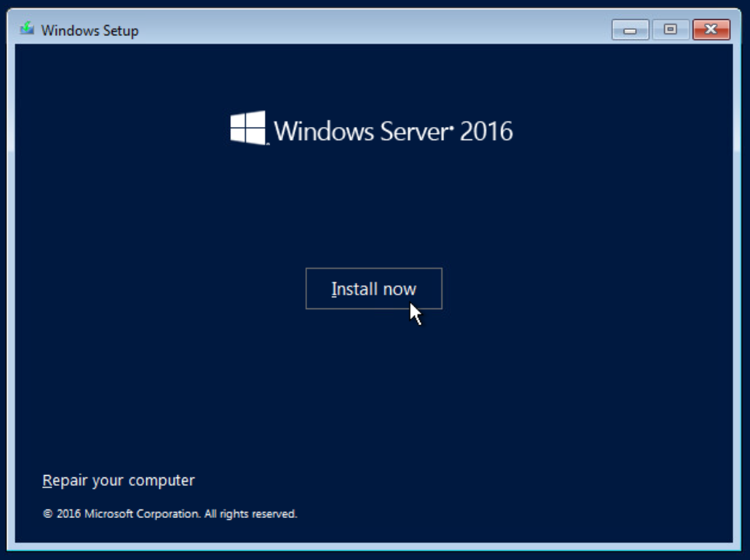Click the word Server in the heading
This screenshot has width=750, height=560.
[412, 131]
